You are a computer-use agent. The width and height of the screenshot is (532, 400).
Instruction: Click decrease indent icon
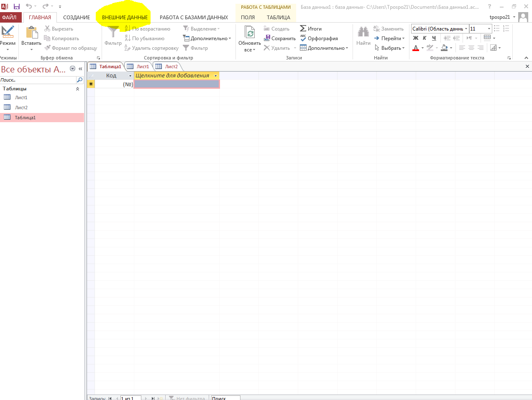(456, 38)
